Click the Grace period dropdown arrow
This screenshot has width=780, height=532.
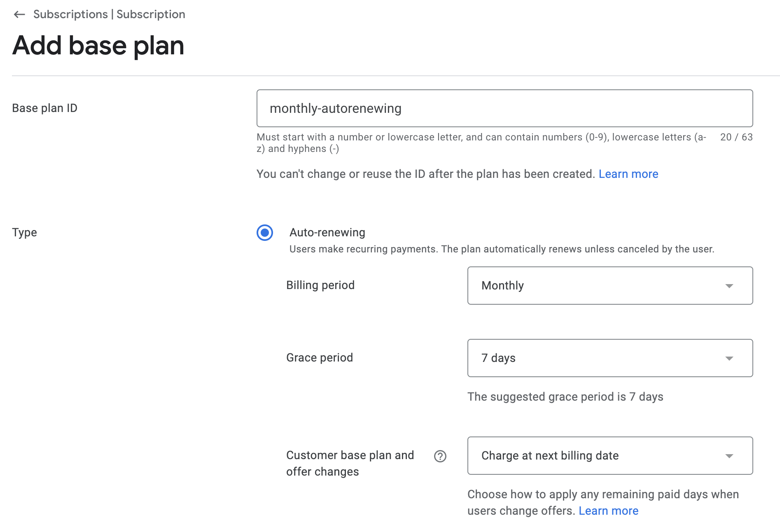729,358
